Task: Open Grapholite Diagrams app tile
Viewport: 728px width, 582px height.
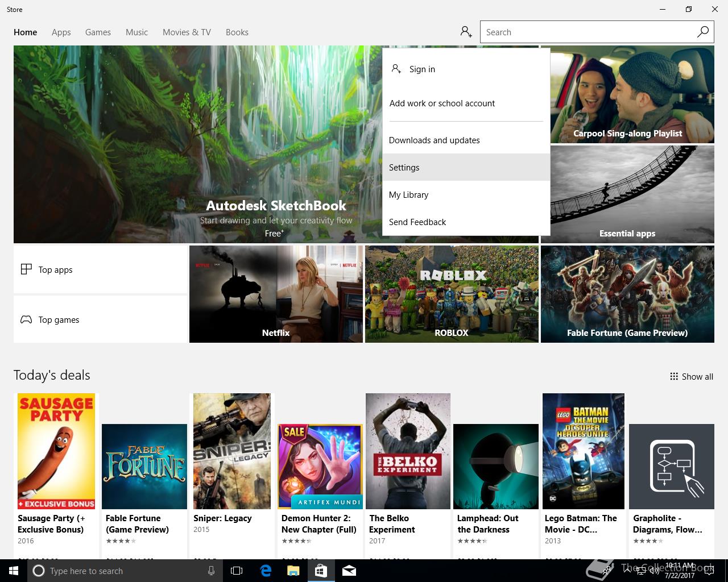Action: pyautogui.click(x=672, y=467)
